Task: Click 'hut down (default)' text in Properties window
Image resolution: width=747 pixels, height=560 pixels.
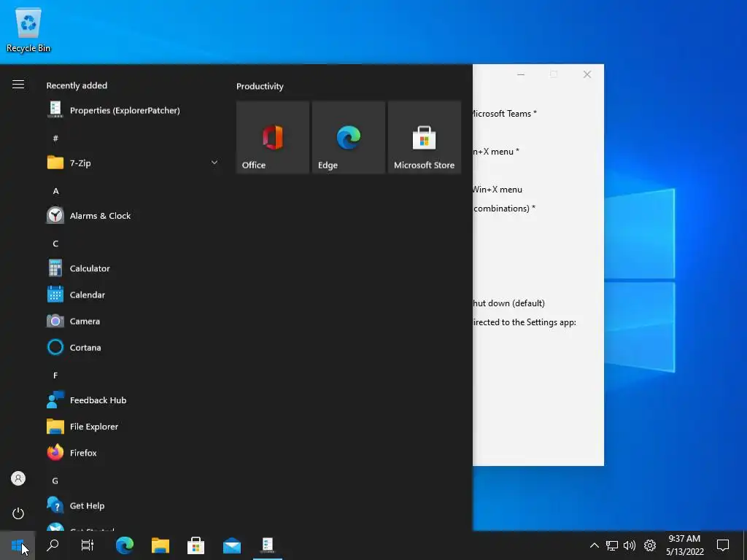Action: coord(508,303)
